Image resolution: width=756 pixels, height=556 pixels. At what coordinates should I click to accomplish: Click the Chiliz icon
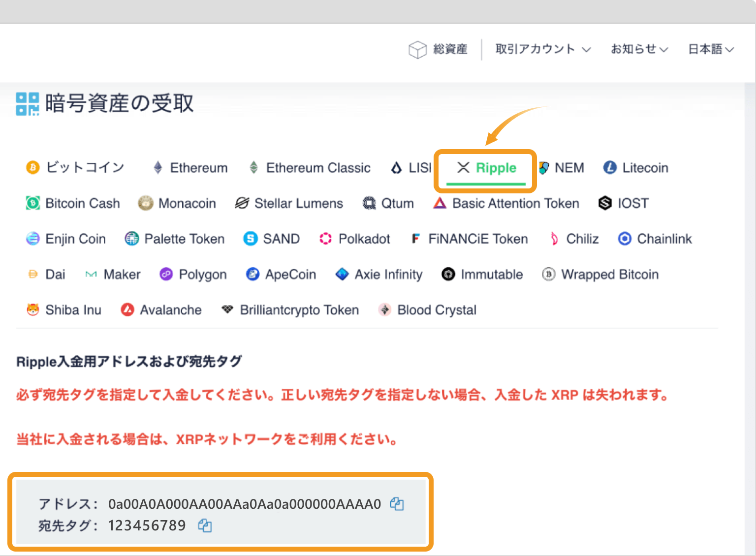tap(554, 239)
